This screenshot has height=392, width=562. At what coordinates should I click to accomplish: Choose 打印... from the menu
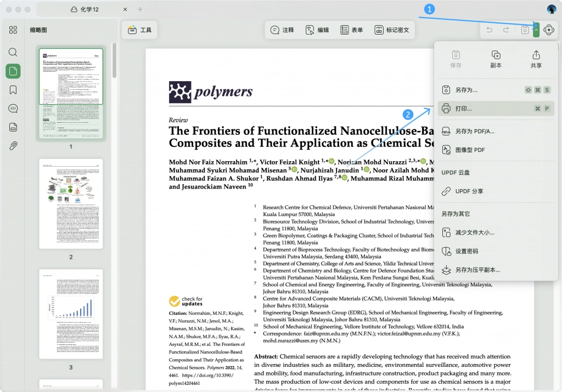click(496, 109)
